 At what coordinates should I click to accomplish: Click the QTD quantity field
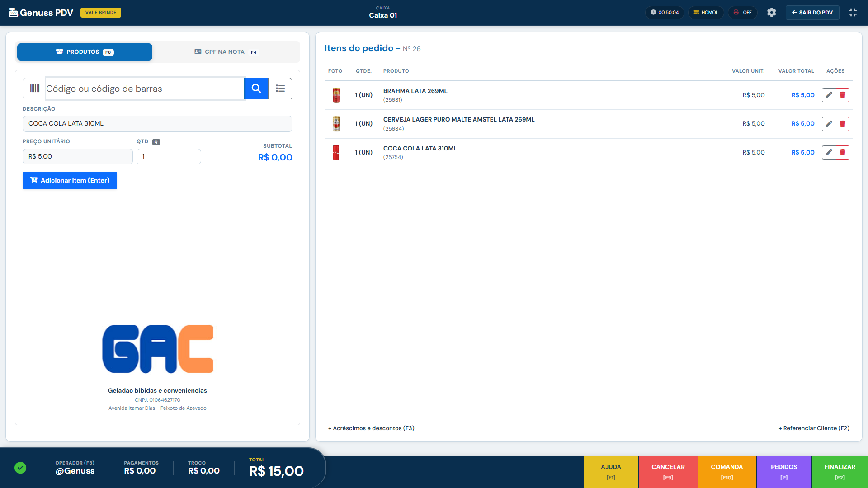pyautogui.click(x=169, y=156)
